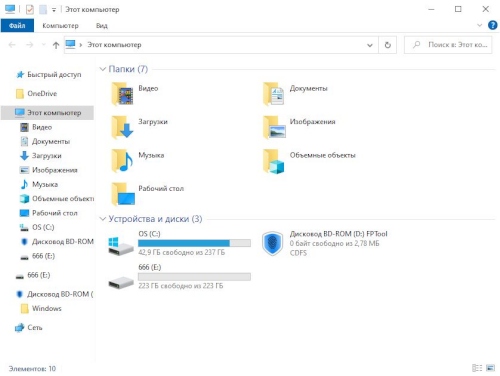The image size is (500, 376).
Task: Click Этот компьютер breadcrumb in address bar
Action: point(114,45)
